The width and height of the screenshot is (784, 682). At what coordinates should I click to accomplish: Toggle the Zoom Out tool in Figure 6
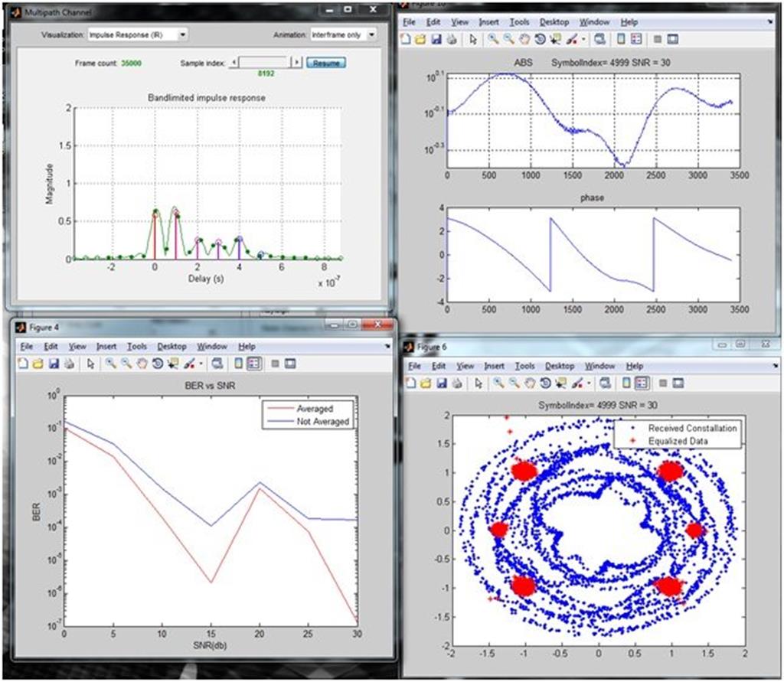tap(514, 383)
